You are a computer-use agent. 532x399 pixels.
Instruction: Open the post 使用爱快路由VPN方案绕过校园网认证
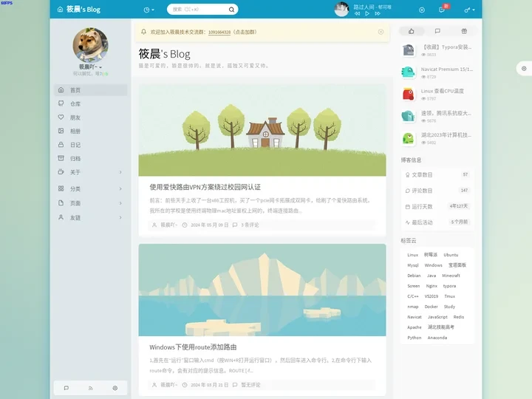(205, 187)
